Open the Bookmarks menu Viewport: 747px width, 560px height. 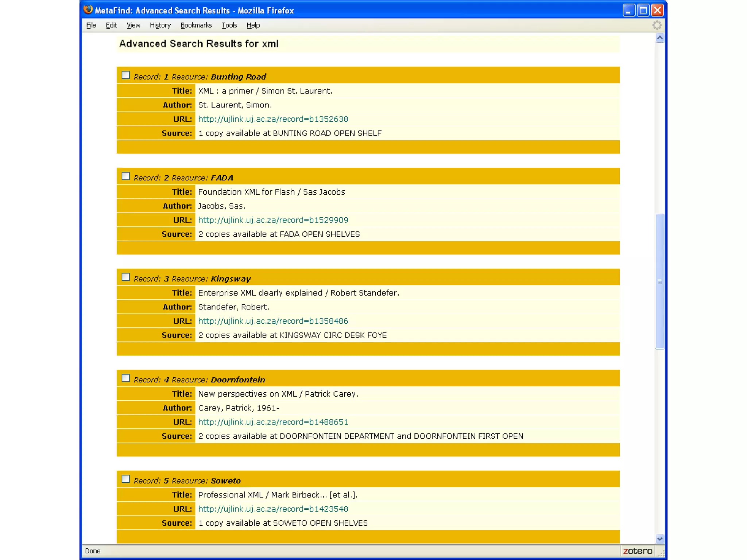coord(196,25)
